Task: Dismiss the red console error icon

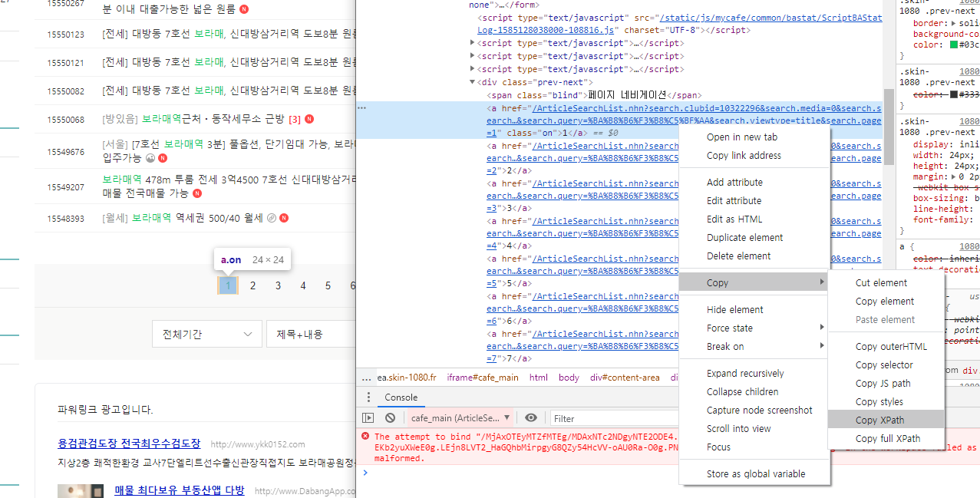Action: pos(365,436)
